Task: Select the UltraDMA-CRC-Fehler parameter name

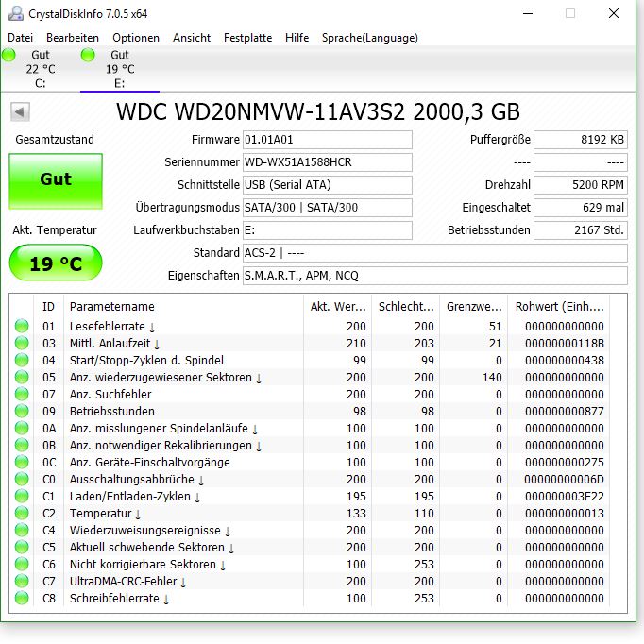Action: [127, 582]
